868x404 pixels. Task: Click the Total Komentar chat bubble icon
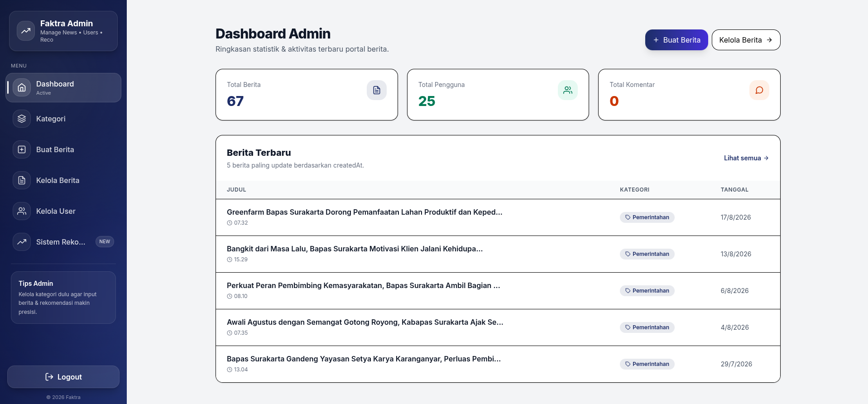[759, 90]
